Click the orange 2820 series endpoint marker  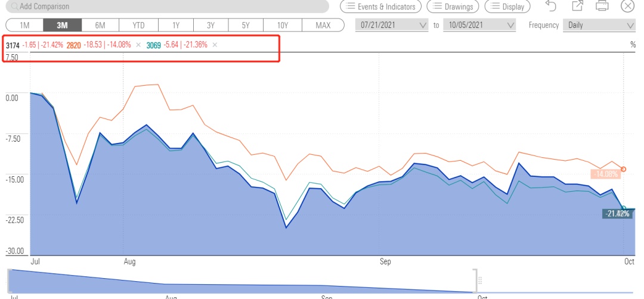coord(623,169)
